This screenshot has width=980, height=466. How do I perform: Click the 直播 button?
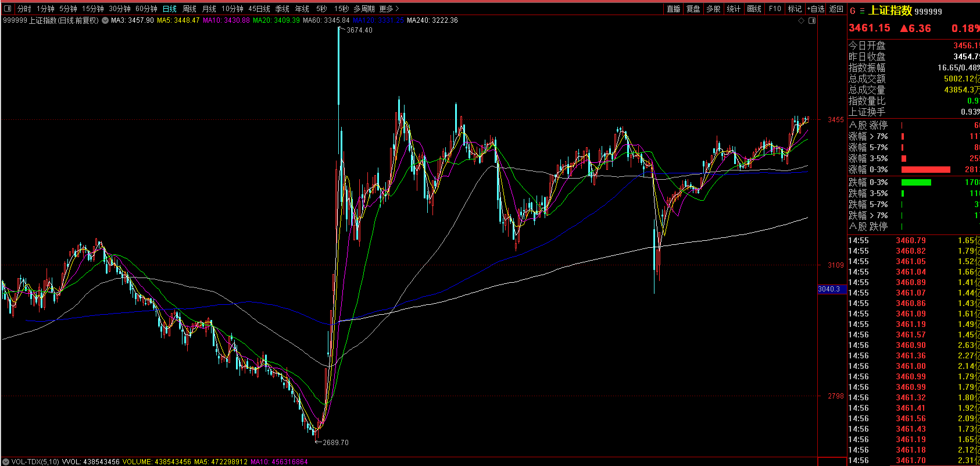(674, 9)
